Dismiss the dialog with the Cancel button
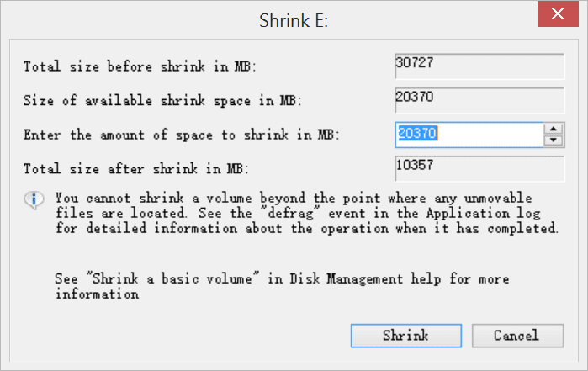This screenshot has height=371, width=588. point(517,336)
